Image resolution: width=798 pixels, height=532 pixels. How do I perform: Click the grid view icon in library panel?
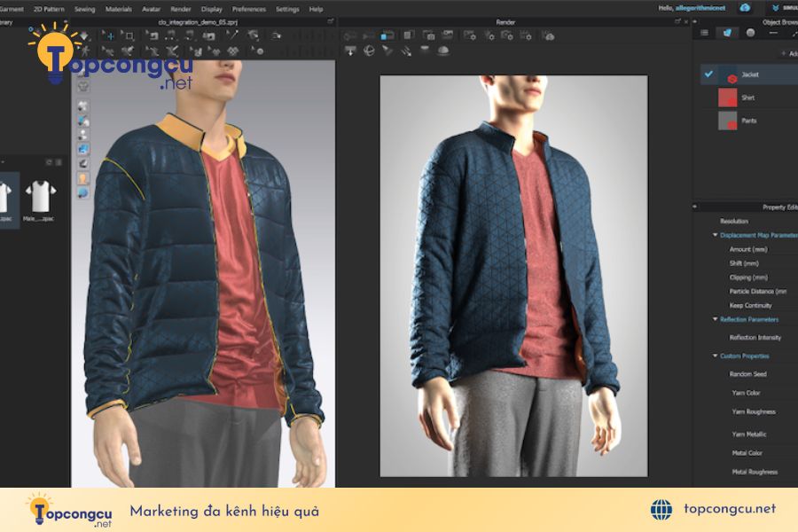tap(59, 162)
